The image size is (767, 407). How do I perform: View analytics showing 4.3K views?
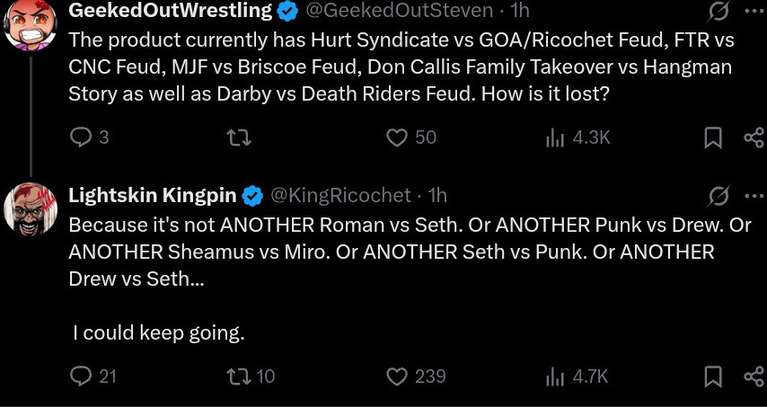556,138
